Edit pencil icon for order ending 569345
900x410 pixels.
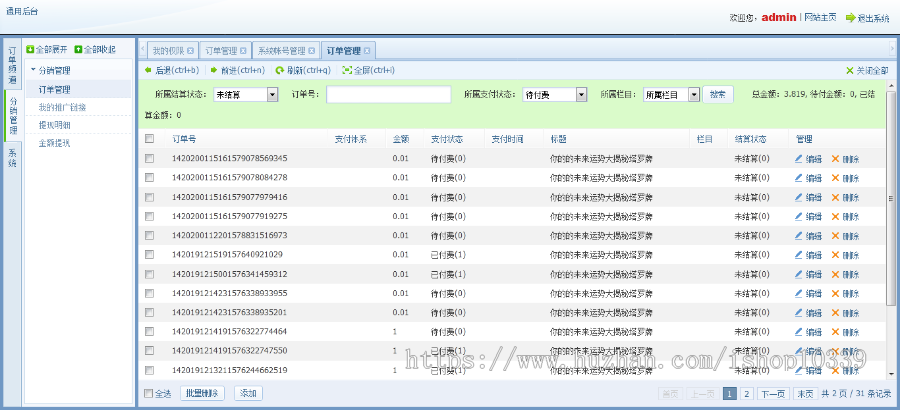798,158
